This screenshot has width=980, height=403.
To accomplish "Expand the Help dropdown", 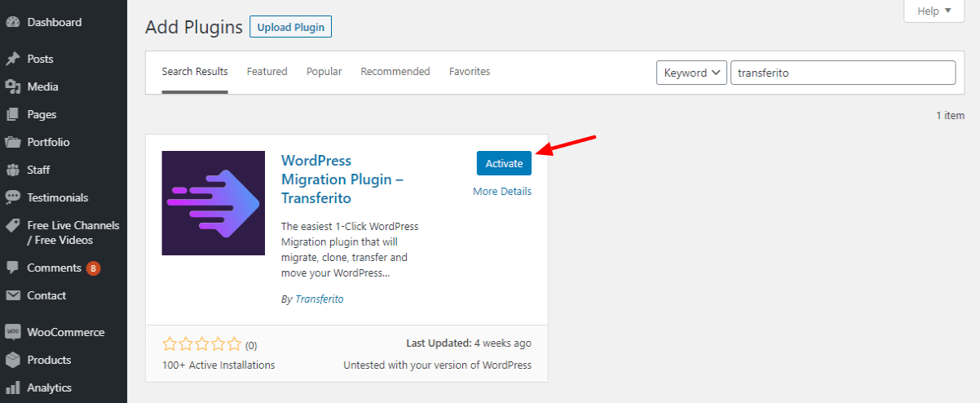I will (x=934, y=11).
